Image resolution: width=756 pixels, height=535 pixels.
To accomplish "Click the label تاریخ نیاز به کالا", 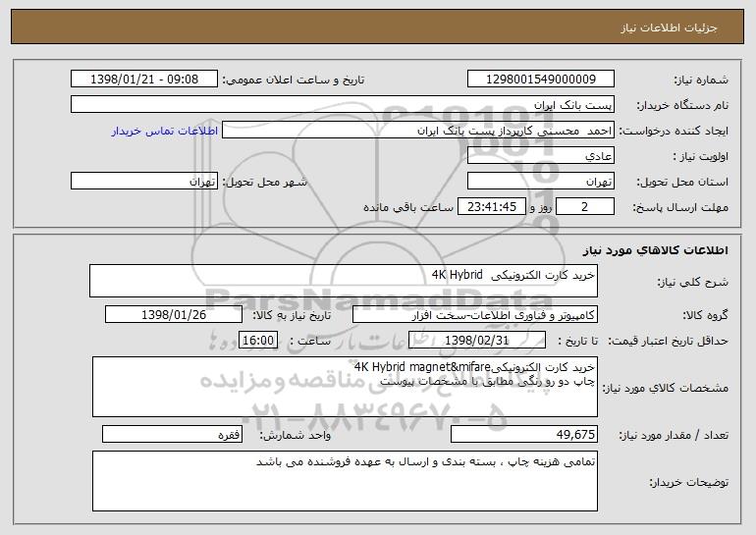I will point(293,315).
